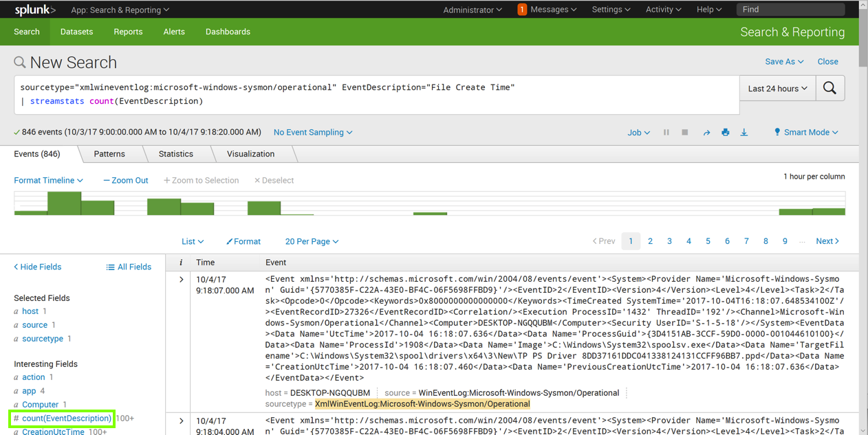Click the Splunk logo
This screenshot has width=868, height=435.
[35, 10]
